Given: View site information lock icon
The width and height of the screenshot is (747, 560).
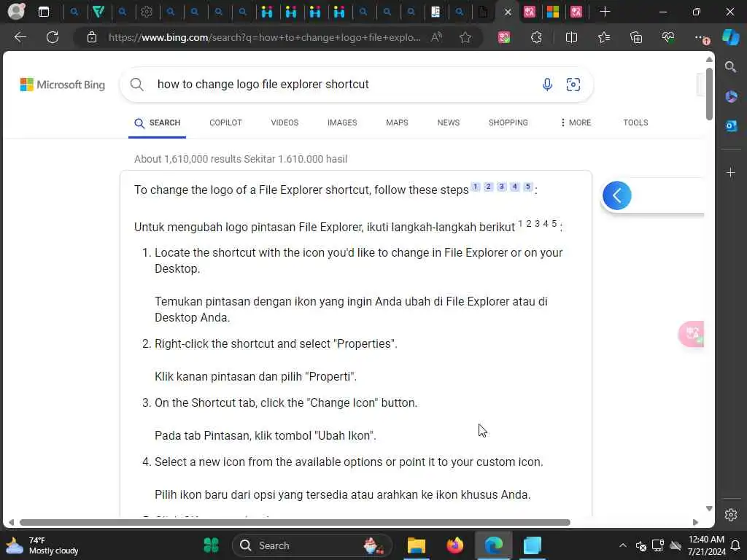Looking at the screenshot, I should 92,37.
